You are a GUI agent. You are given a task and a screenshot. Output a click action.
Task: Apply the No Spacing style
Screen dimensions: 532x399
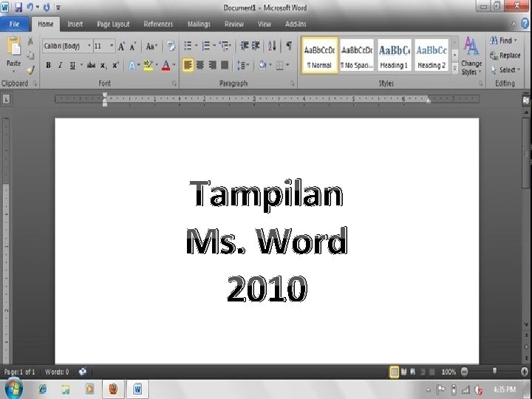point(357,55)
